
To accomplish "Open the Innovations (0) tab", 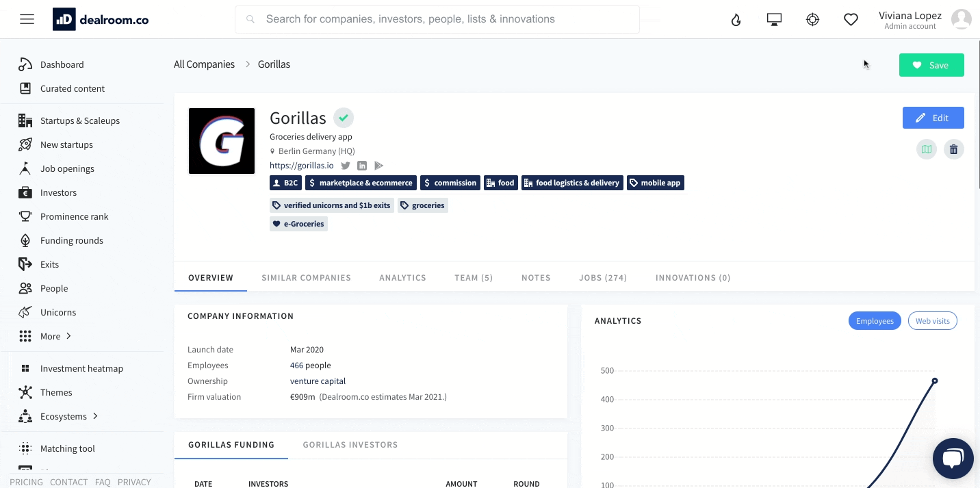I will (x=693, y=278).
